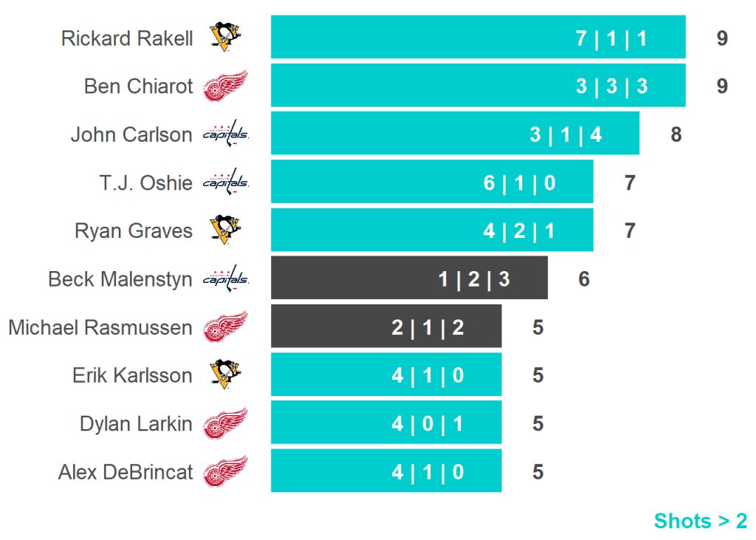
Task: Select the Beck Malenstyn player name
Action: coord(120,279)
